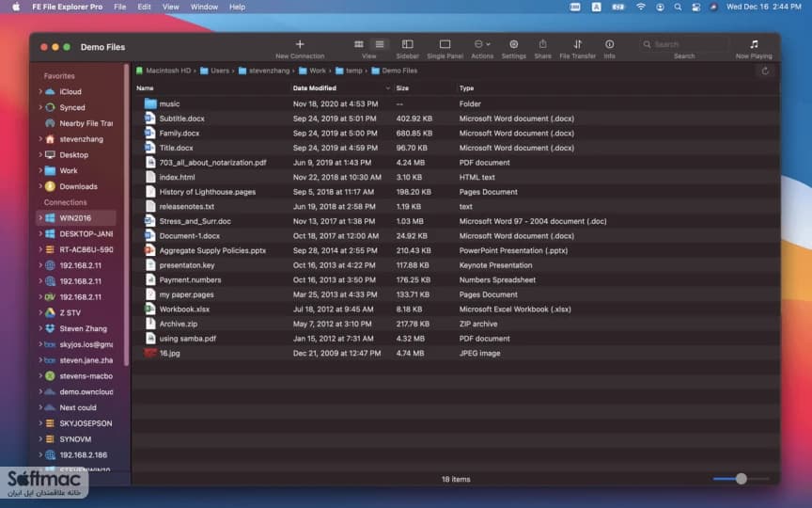Screen dimensions: 812x508
Task: Select the music folder row
Action: click(x=456, y=103)
